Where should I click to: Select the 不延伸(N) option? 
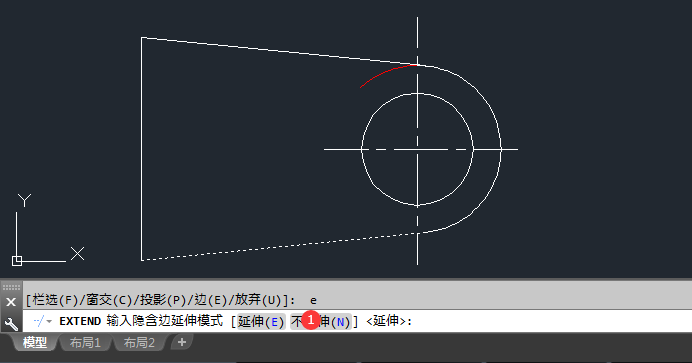click(x=321, y=322)
